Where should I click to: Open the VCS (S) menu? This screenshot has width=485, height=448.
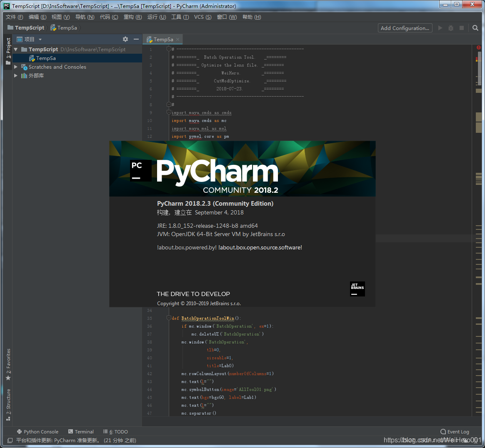[203, 17]
